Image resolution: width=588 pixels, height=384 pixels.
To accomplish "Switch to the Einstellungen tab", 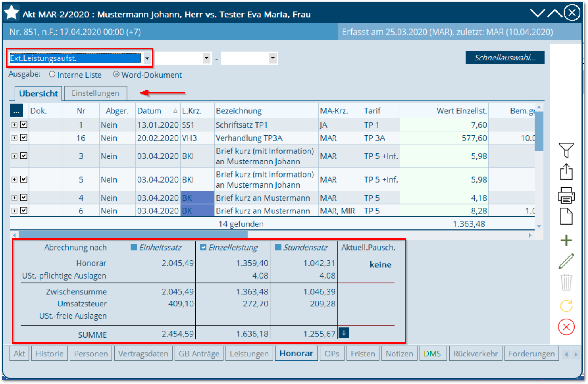I will click(95, 93).
